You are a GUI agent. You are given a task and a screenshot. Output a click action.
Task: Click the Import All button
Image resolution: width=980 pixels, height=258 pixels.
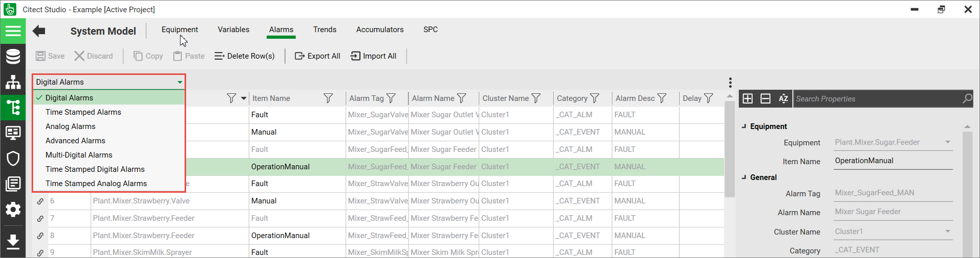374,56
